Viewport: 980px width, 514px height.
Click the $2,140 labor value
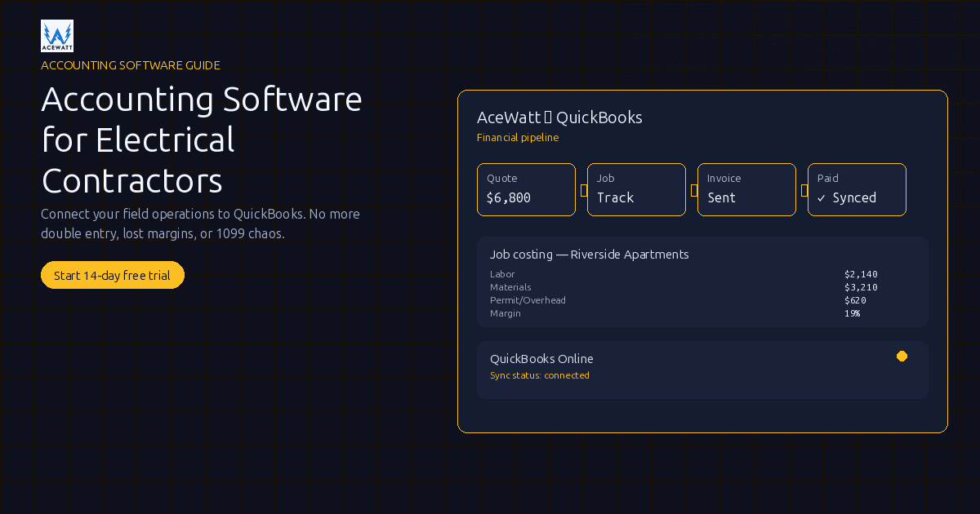coord(861,274)
